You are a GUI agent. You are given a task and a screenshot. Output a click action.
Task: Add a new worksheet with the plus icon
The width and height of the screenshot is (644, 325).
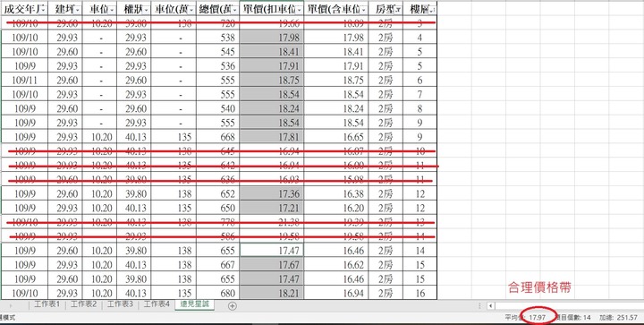click(x=232, y=305)
